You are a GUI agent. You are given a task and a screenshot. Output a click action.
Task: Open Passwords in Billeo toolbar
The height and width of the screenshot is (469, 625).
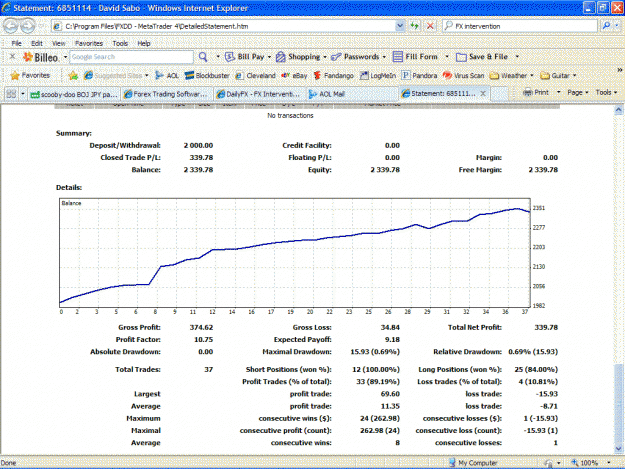tap(358, 57)
